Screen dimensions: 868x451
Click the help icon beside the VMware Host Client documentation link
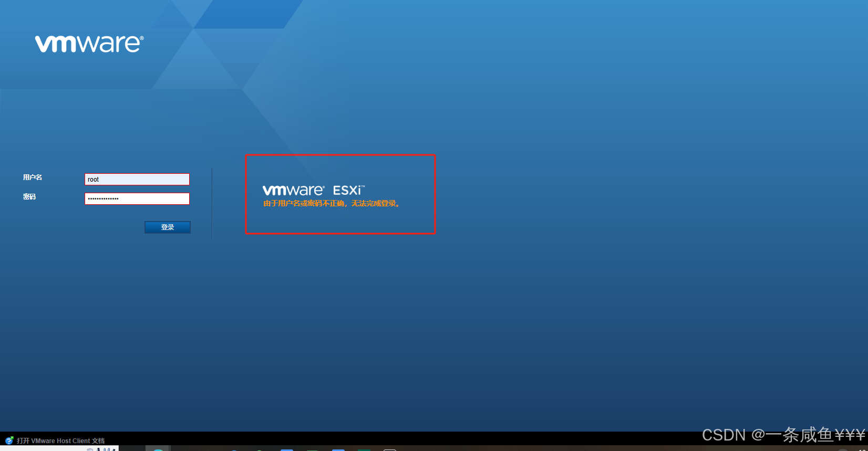pos(9,440)
